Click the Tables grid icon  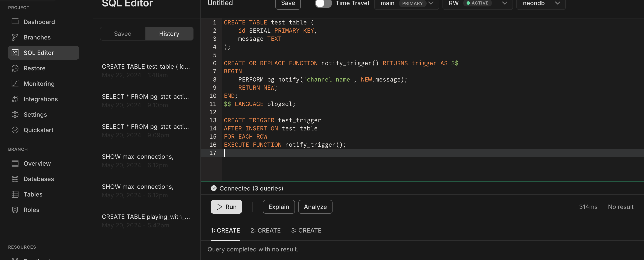click(x=15, y=194)
